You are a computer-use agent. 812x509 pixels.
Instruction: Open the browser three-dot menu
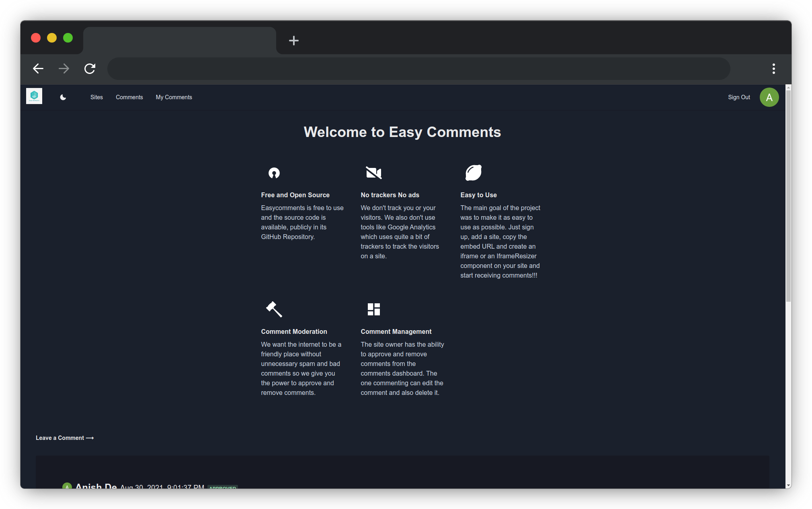(x=773, y=69)
